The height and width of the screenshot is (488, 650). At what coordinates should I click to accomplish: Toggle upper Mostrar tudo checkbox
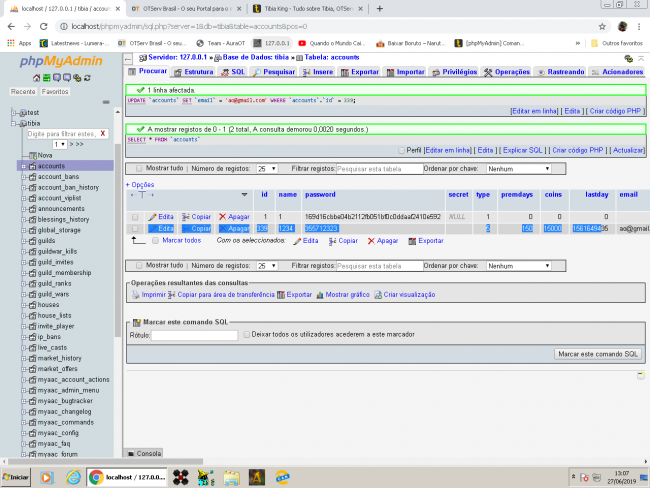point(139,168)
